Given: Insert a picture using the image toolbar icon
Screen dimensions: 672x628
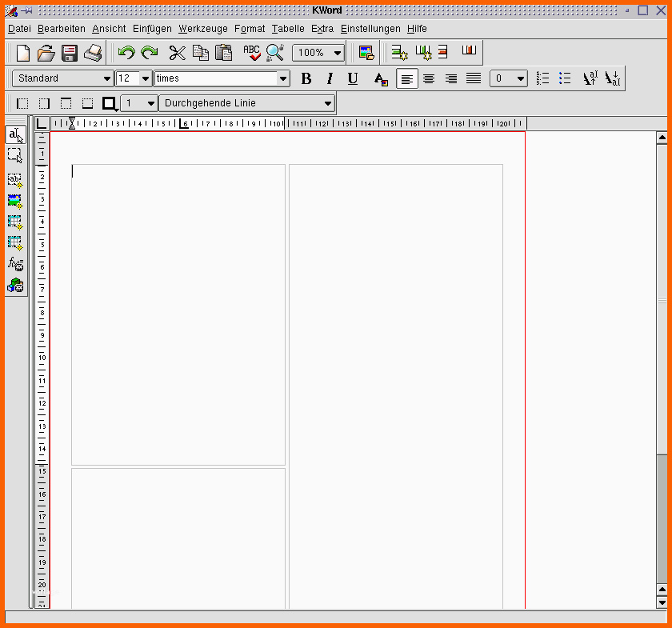Looking at the screenshot, I should pos(366,53).
